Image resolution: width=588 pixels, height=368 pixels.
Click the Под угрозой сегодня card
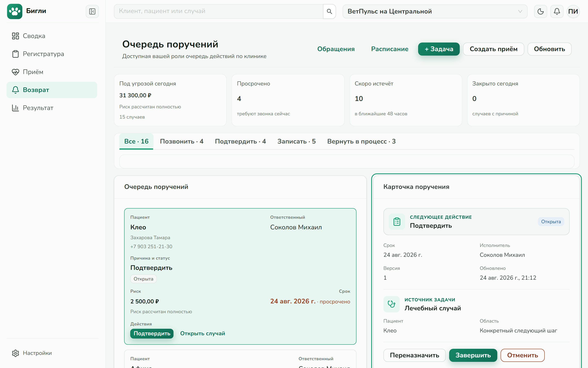click(x=170, y=100)
